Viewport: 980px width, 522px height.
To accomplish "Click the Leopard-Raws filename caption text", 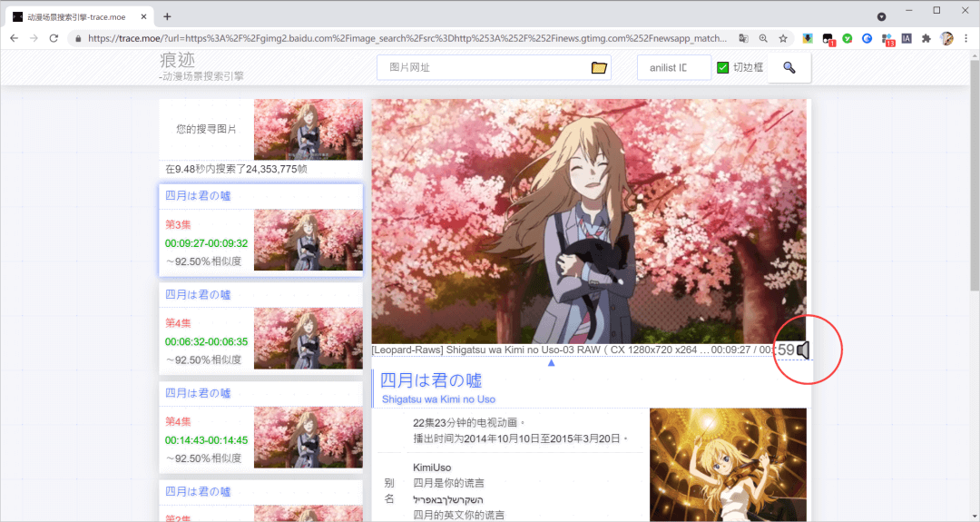I will coord(541,350).
